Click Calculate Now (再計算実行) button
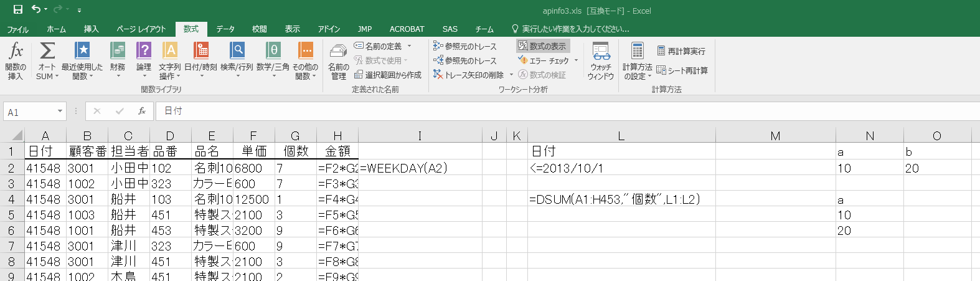 pos(681,51)
